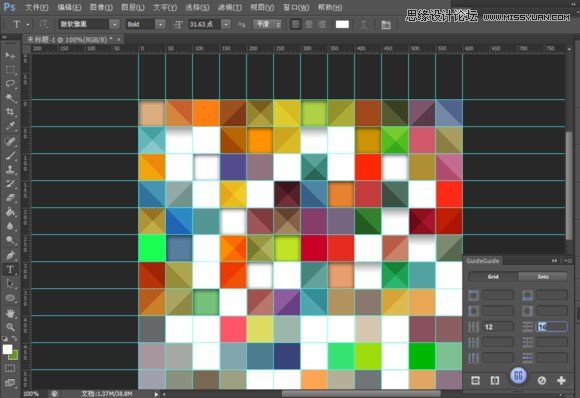
Task: Open the Type tool preset picker arrow
Action: (x=28, y=24)
